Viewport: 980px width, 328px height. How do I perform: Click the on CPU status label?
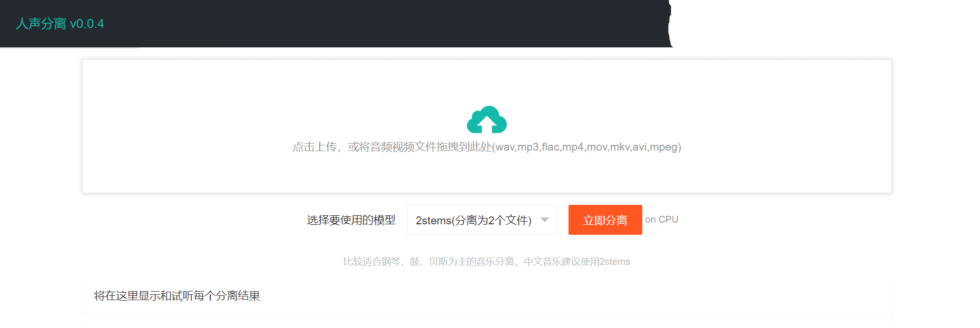661,220
